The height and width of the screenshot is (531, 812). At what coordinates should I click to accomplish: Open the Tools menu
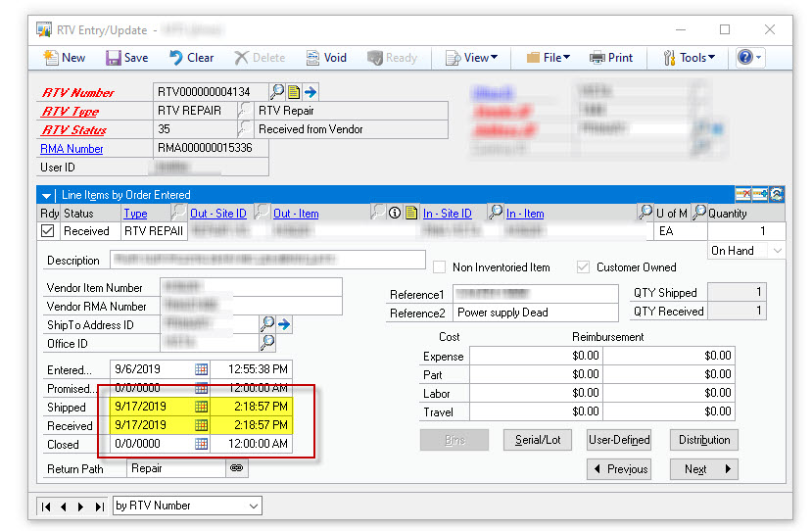tap(690, 58)
